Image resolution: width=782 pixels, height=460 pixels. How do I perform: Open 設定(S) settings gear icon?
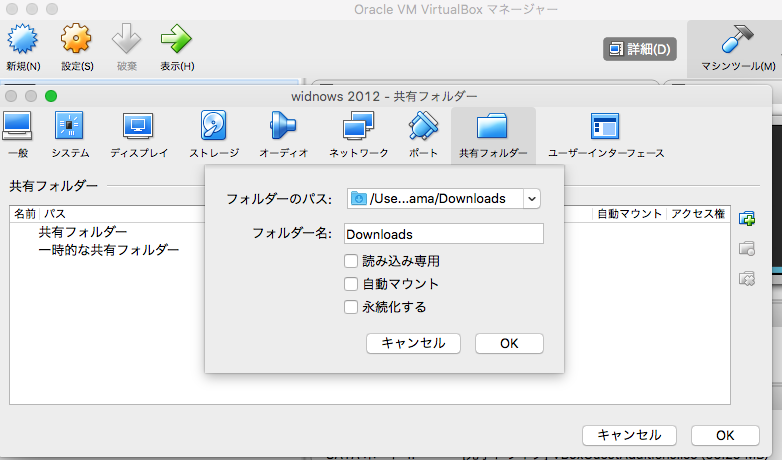pyautogui.click(x=76, y=39)
